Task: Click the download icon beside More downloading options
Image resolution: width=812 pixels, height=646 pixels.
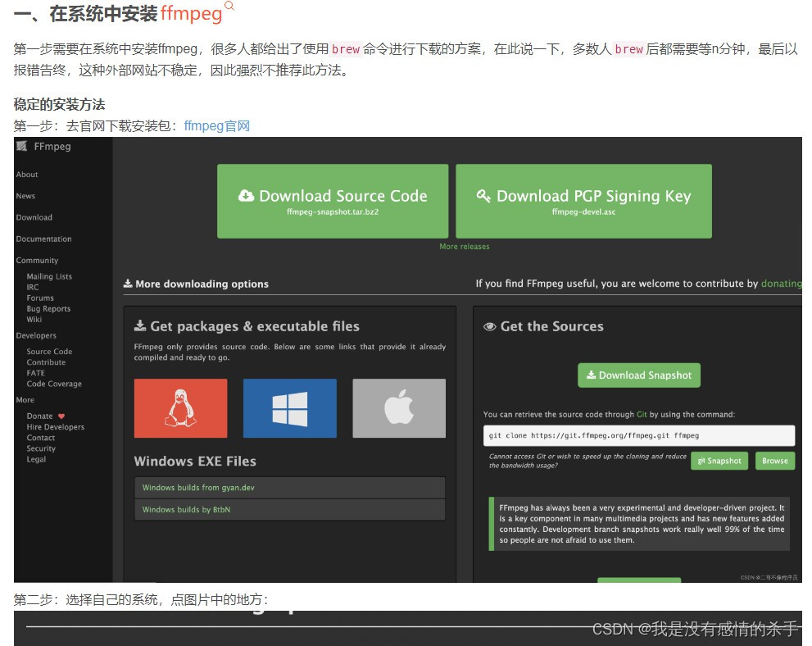Action: tap(128, 284)
